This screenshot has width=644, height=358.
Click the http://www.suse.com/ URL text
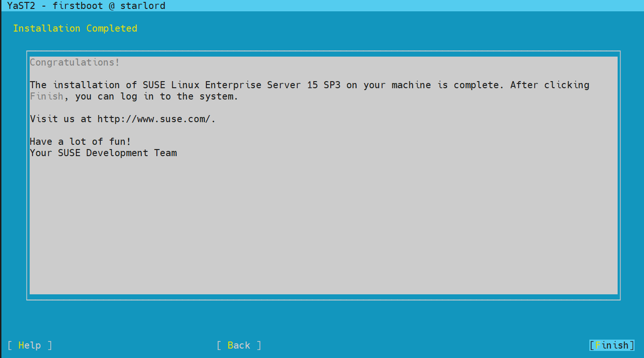(x=154, y=119)
